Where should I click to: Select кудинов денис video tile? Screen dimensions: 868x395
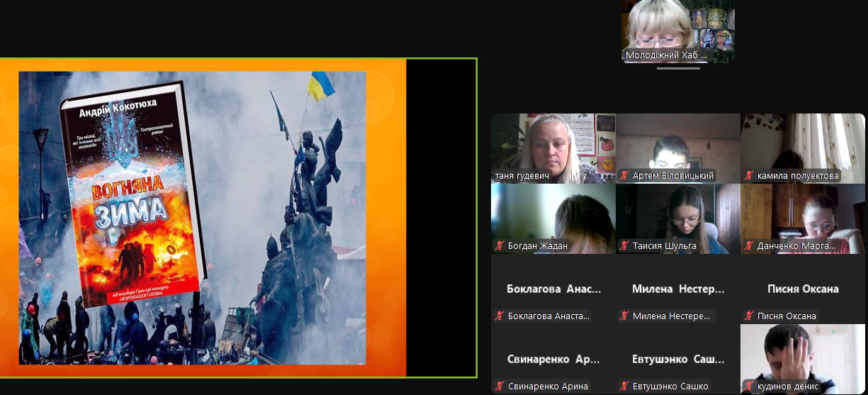click(x=803, y=359)
